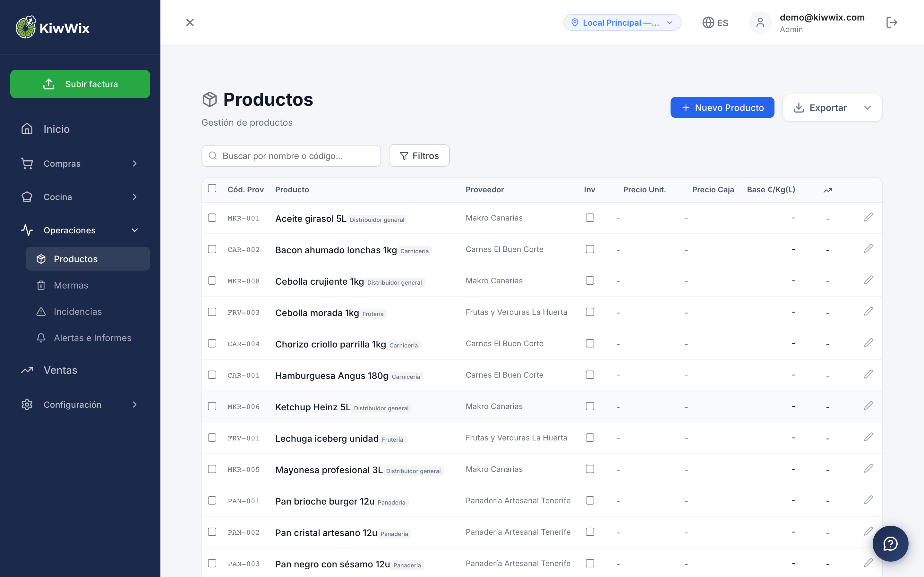Select the Hamburguesa Angus 180g row checkbox
This screenshot has height=577, width=924.
[x=212, y=375]
